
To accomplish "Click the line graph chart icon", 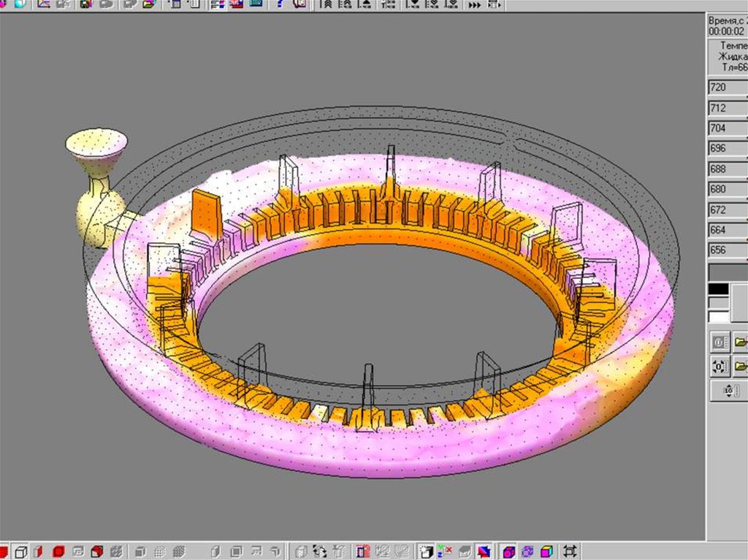I will [x=44, y=4].
